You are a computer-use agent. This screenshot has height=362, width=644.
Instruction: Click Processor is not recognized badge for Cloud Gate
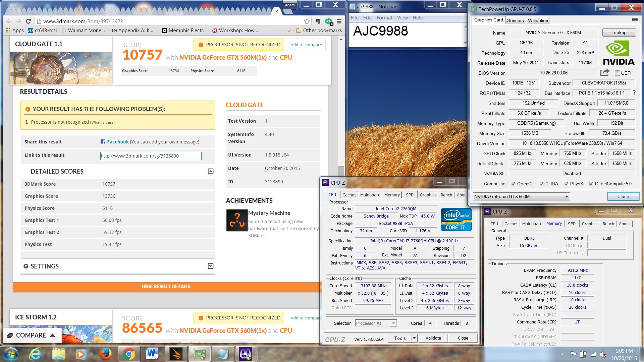click(239, 45)
